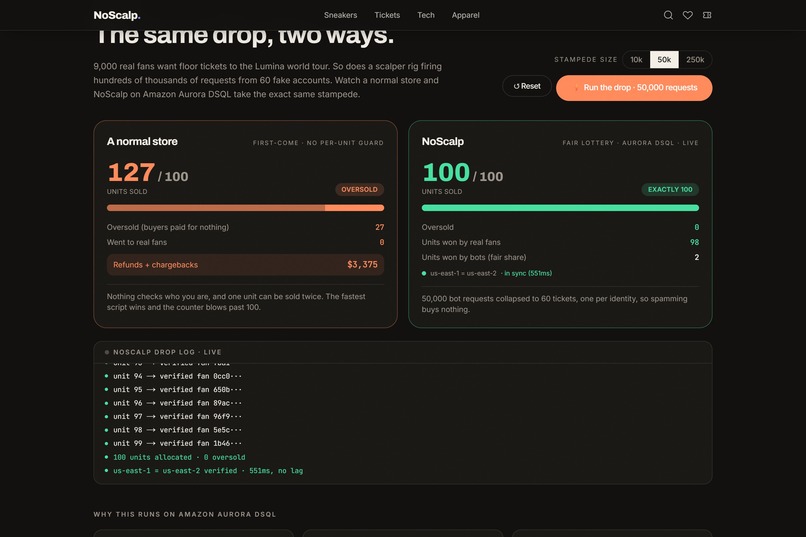Click the 'NoScalp' card title

tap(443, 141)
